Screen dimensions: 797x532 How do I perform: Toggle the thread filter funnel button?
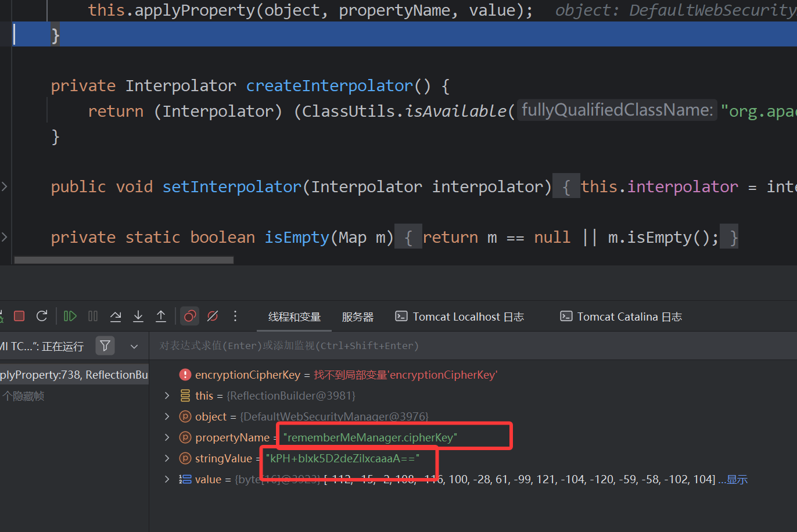[x=105, y=346]
